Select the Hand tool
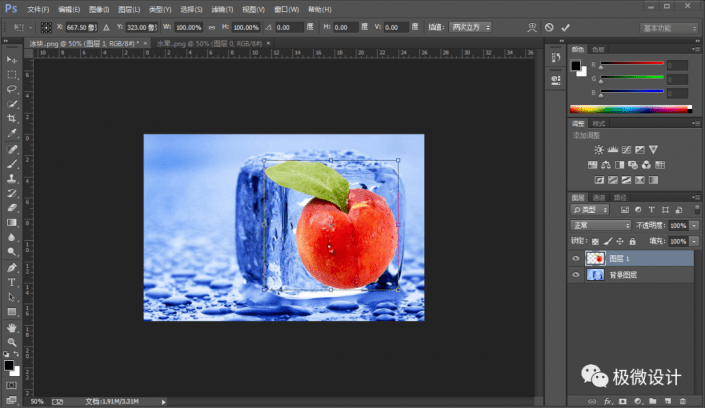Screen dimensions: 705x408 click(x=12, y=327)
